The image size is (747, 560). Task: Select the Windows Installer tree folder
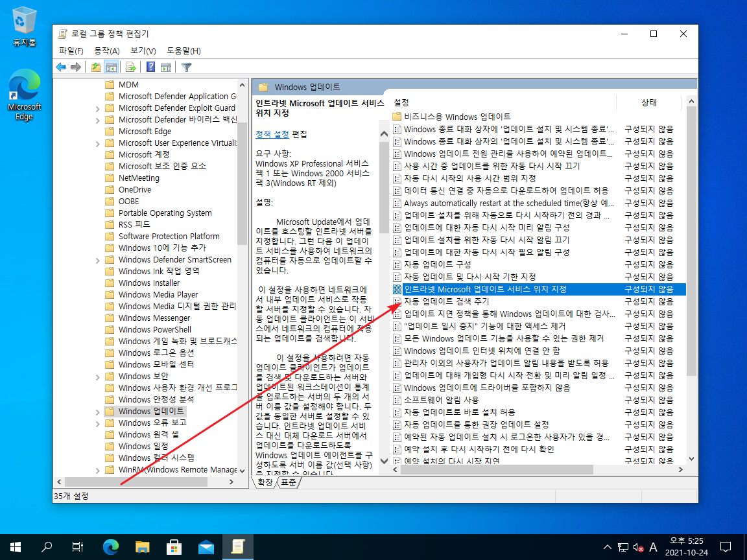(x=148, y=283)
